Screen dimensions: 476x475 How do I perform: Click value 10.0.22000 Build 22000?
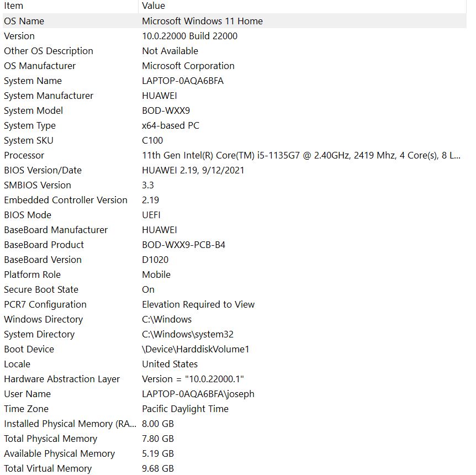pos(189,36)
